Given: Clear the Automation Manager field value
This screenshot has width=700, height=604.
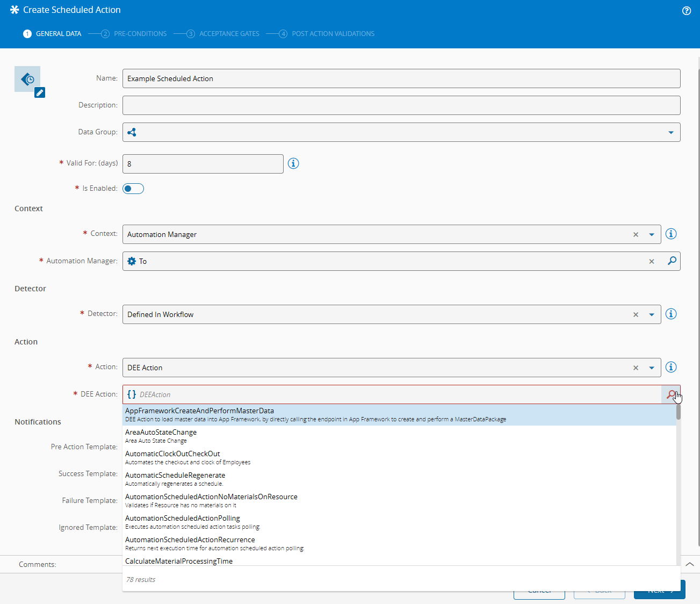Looking at the screenshot, I should point(652,261).
